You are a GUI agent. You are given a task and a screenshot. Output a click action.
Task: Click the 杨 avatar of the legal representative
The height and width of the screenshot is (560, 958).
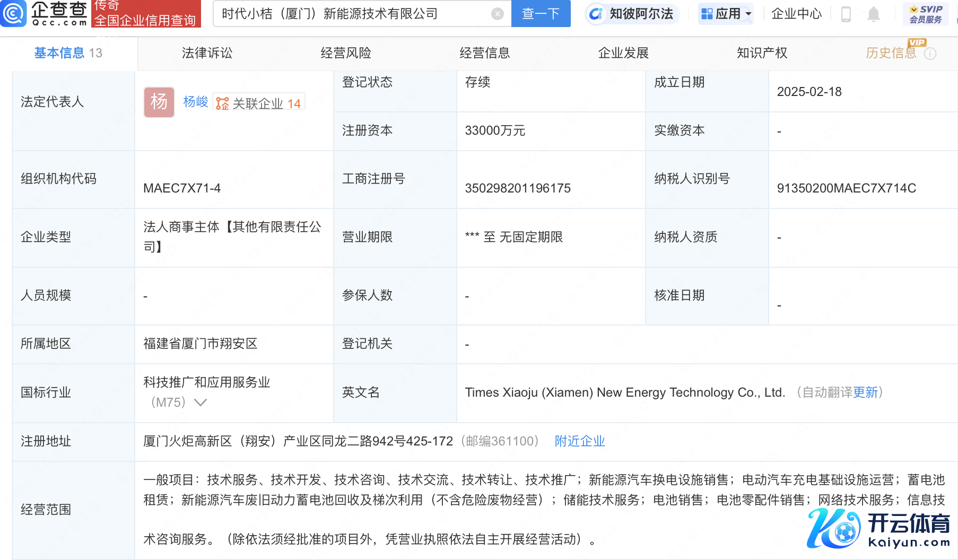[159, 102]
